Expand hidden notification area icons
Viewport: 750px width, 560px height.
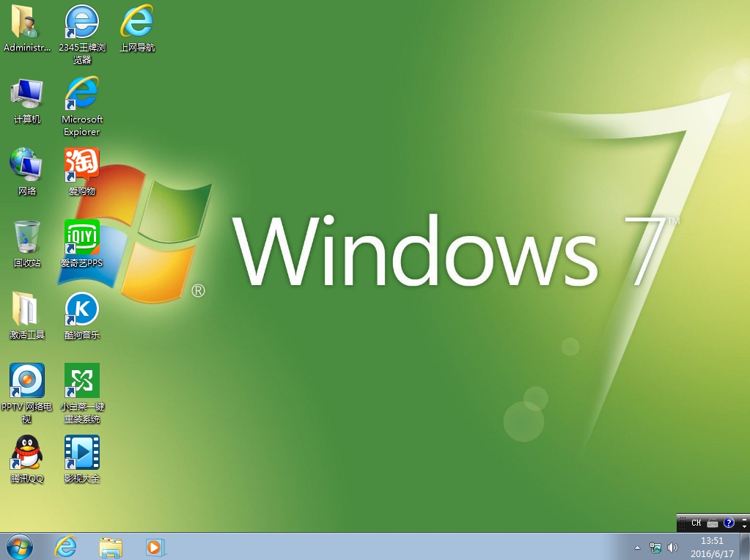click(x=637, y=548)
